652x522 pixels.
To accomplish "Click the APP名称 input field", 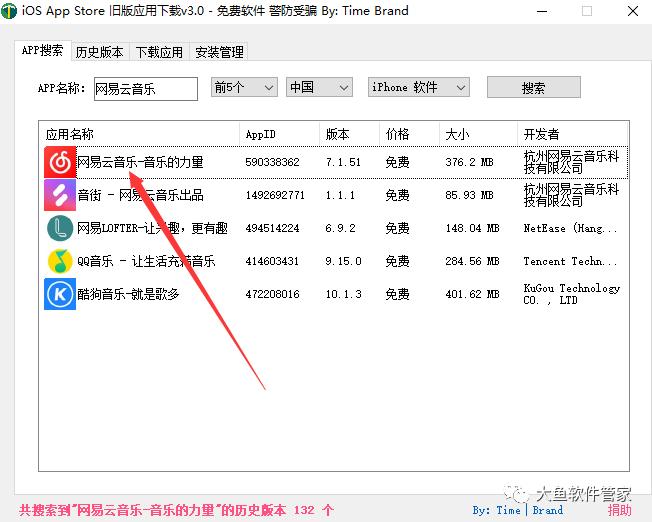I will (x=146, y=89).
